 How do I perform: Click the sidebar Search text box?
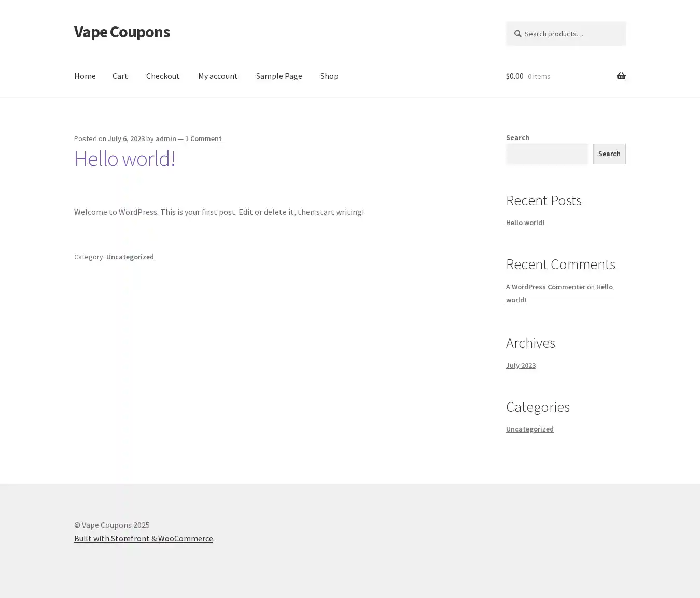point(547,154)
